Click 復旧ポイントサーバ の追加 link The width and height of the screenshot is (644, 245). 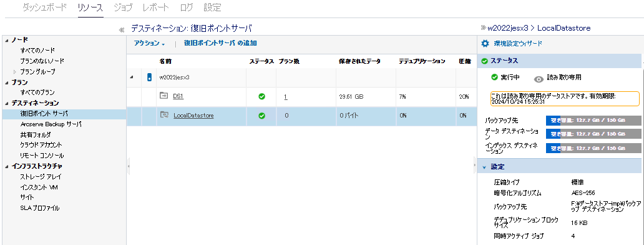[x=220, y=42]
